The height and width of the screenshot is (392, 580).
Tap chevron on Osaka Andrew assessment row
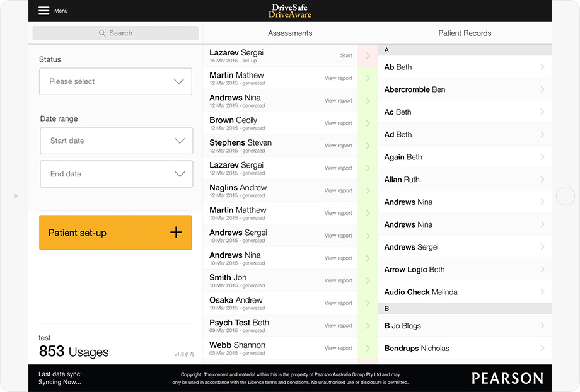(368, 303)
